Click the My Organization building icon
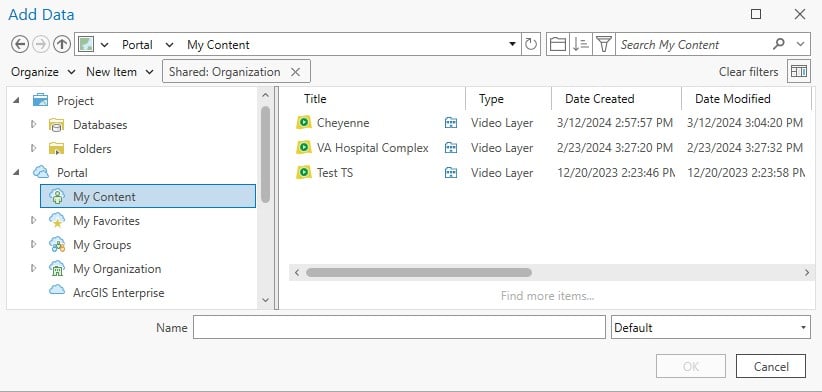Viewport: 822px width, 392px height. [57, 268]
